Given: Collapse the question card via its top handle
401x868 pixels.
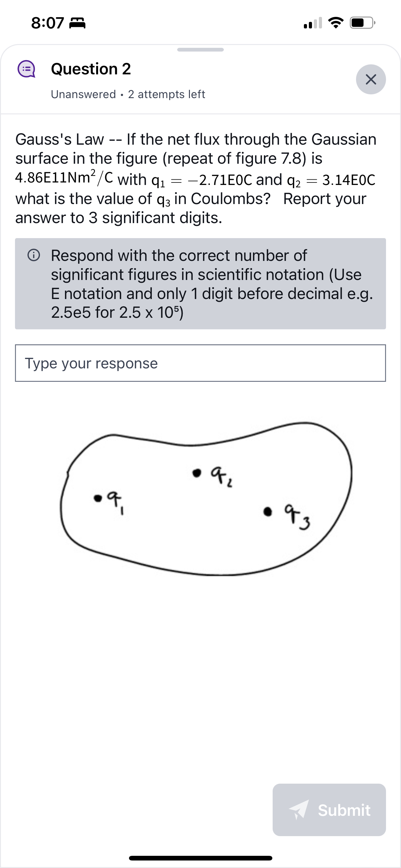Looking at the screenshot, I should point(200,50).
